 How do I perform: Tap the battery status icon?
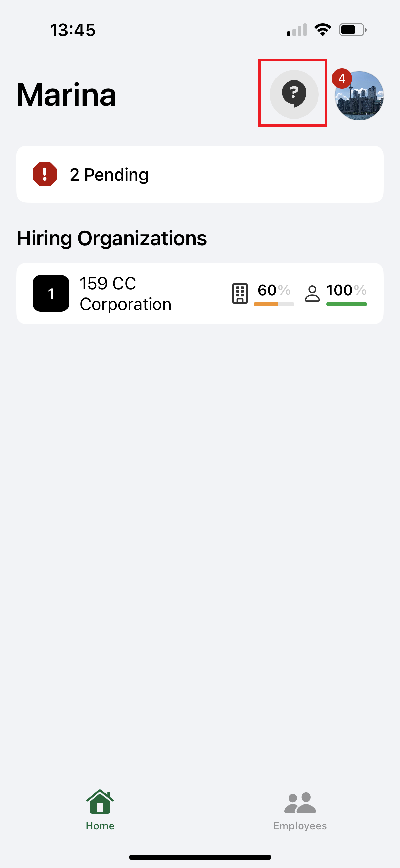[353, 30]
